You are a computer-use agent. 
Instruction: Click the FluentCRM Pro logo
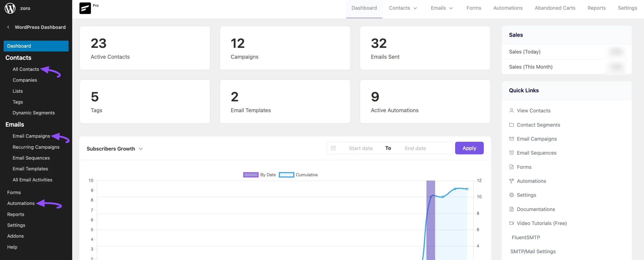coord(85,8)
